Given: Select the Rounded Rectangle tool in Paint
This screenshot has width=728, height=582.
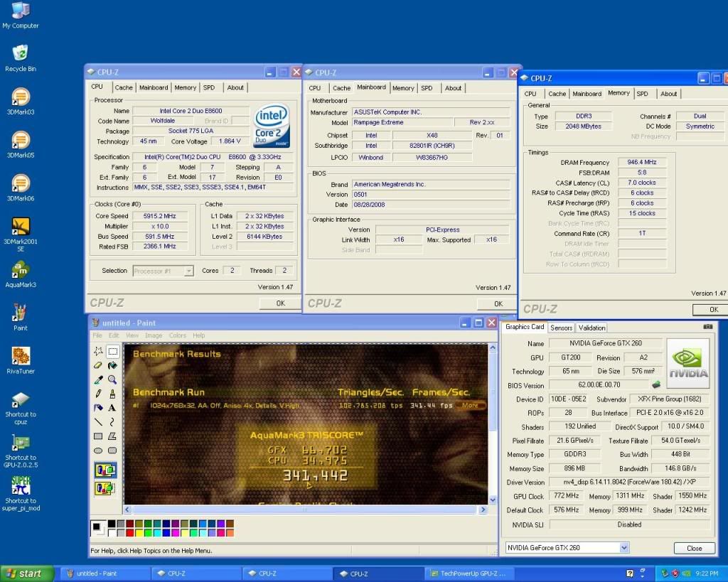Looking at the screenshot, I should point(112,451).
